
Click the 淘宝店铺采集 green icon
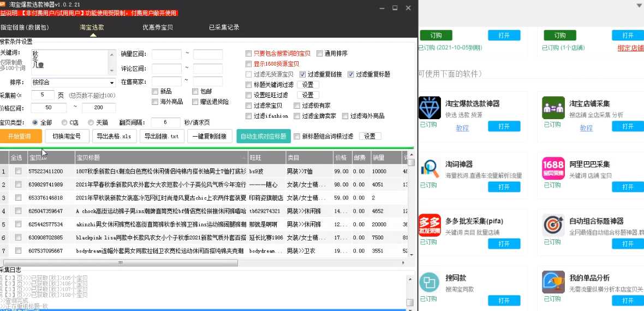(x=553, y=108)
